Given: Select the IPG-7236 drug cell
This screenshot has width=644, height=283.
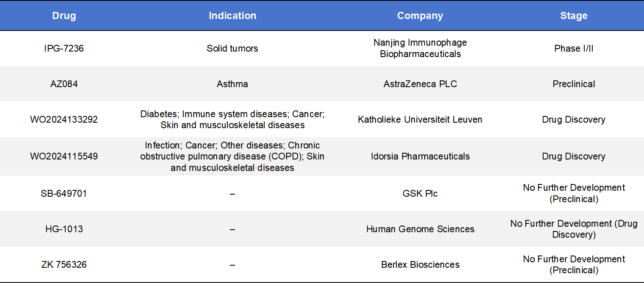Looking at the screenshot, I should (64, 48).
